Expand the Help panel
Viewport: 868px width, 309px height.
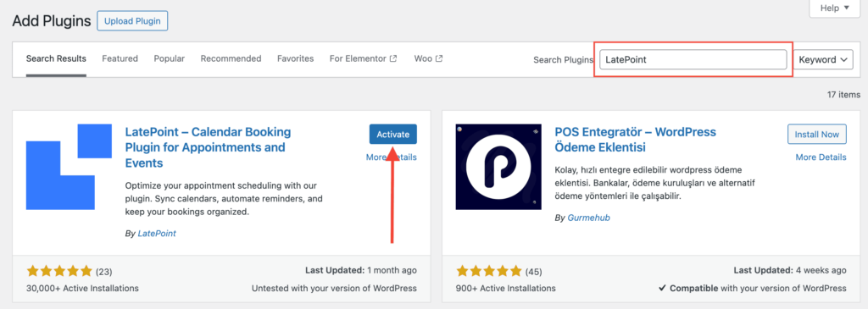pyautogui.click(x=835, y=8)
